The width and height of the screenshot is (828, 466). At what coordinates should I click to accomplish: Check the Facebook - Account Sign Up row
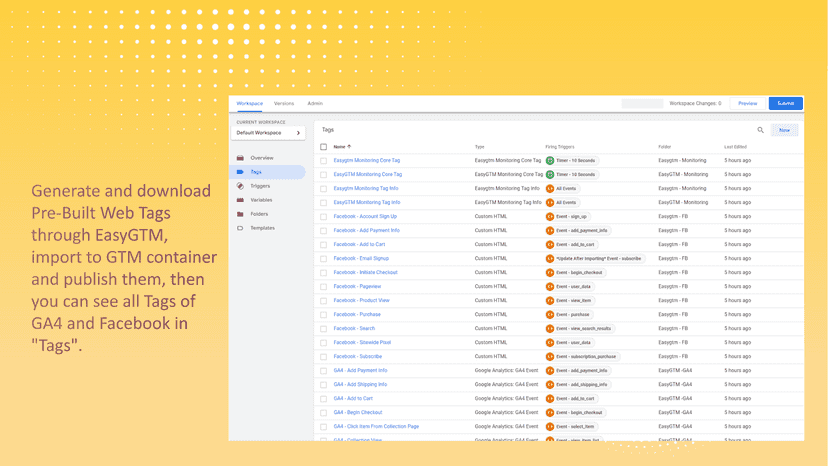click(x=324, y=217)
